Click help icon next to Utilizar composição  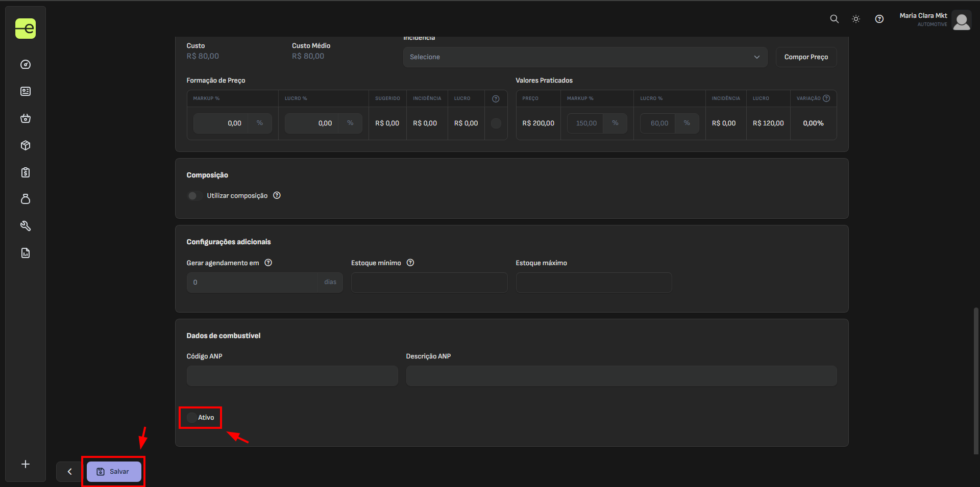coord(277,195)
